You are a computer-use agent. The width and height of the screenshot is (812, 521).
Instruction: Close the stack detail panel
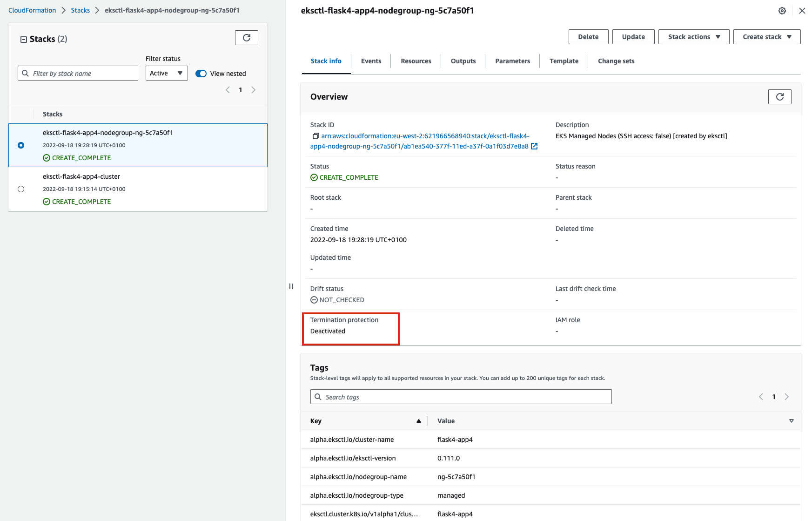coord(802,11)
